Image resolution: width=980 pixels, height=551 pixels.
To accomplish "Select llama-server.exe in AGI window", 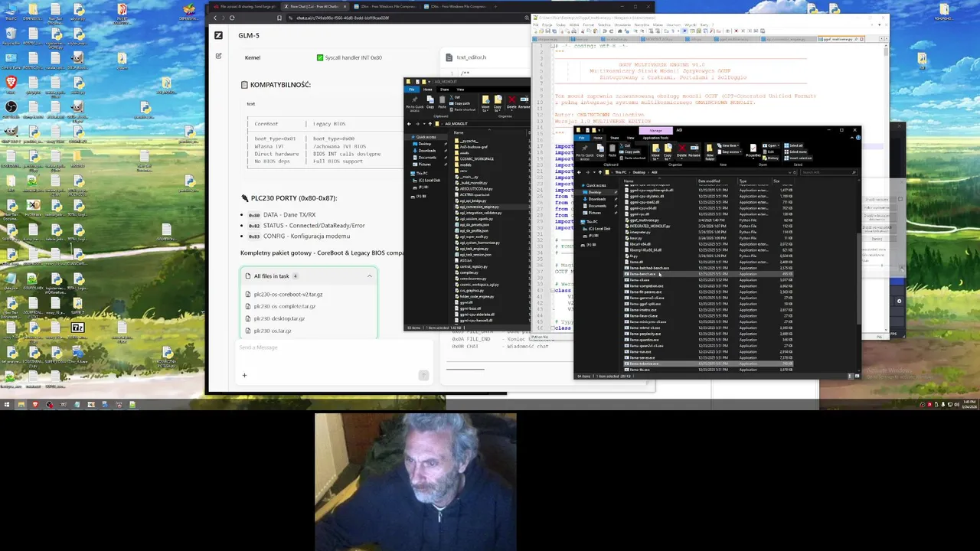I will point(642,357).
